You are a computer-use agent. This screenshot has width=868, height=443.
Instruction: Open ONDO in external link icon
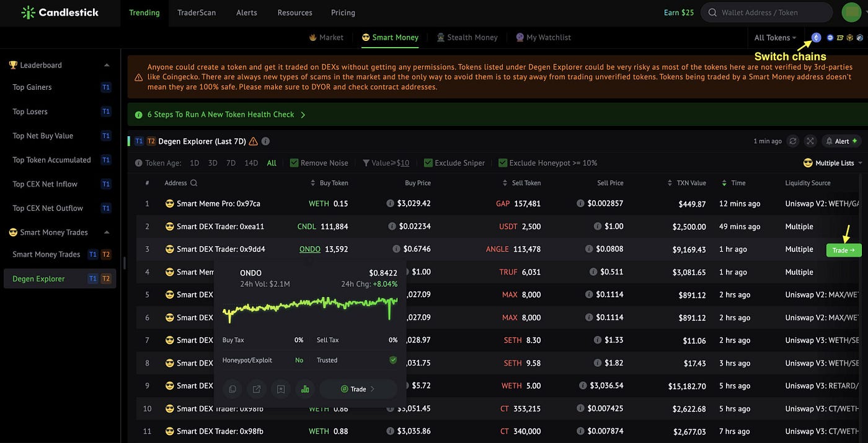pos(257,389)
